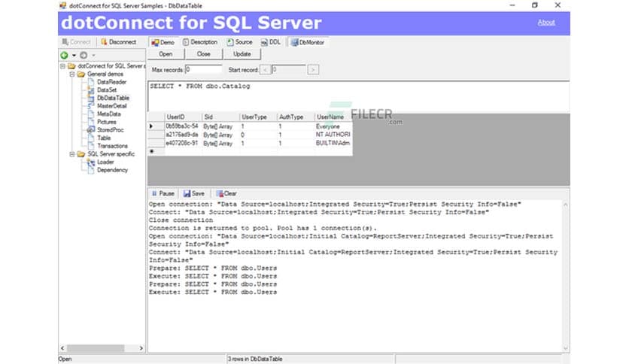Click the Open button
The height and width of the screenshot is (364, 629).
(166, 53)
